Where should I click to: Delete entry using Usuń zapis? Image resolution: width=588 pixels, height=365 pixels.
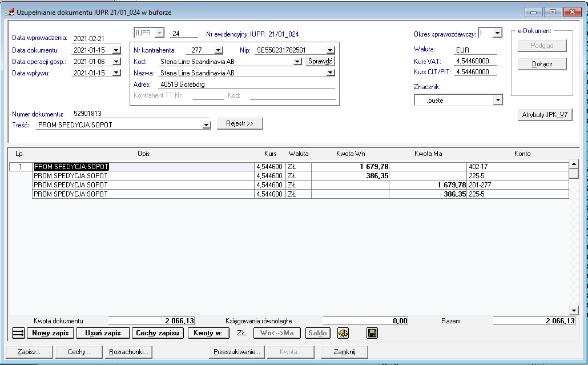click(103, 333)
